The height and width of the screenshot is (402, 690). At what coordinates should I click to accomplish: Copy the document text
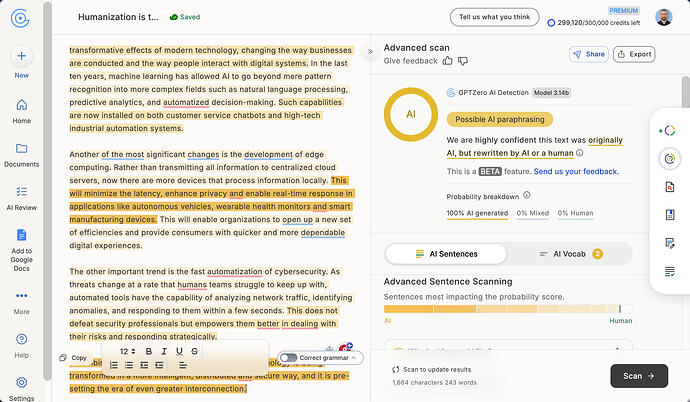pos(73,358)
